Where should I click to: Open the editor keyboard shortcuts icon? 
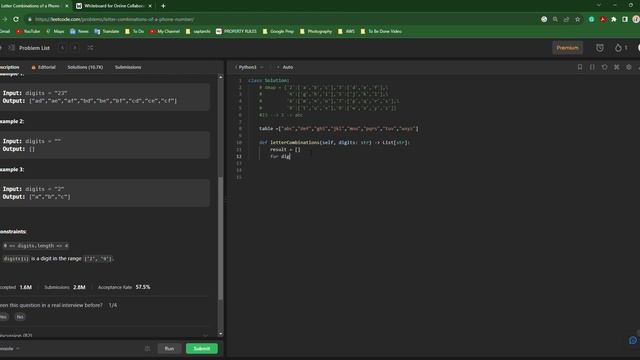[x=617, y=67]
